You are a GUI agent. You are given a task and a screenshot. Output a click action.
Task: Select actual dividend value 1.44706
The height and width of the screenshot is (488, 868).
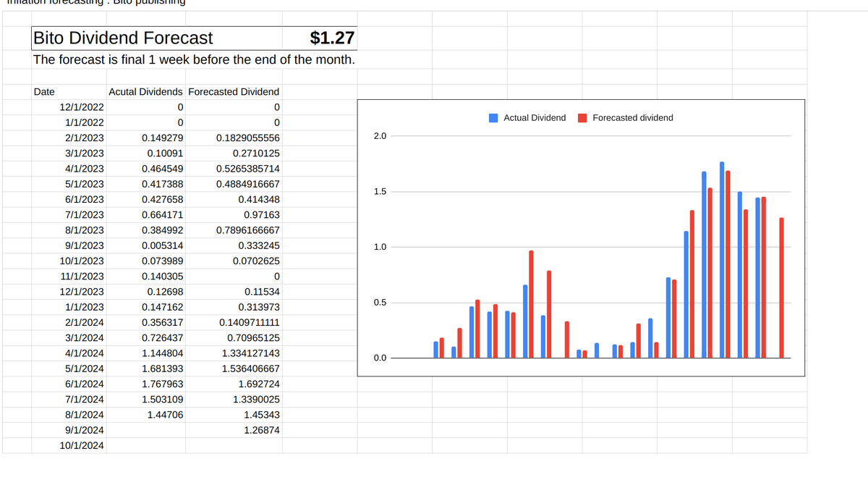(x=145, y=415)
